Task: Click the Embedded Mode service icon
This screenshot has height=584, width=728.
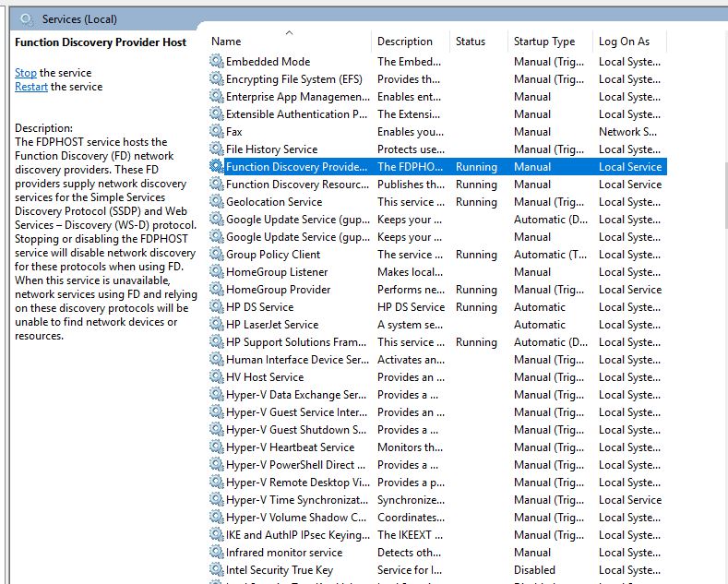Action: [217, 62]
